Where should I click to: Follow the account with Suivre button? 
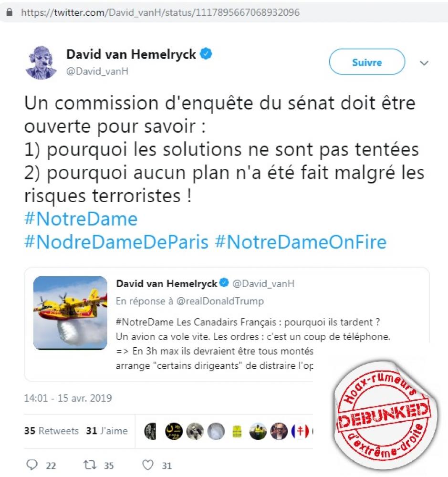click(x=367, y=62)
